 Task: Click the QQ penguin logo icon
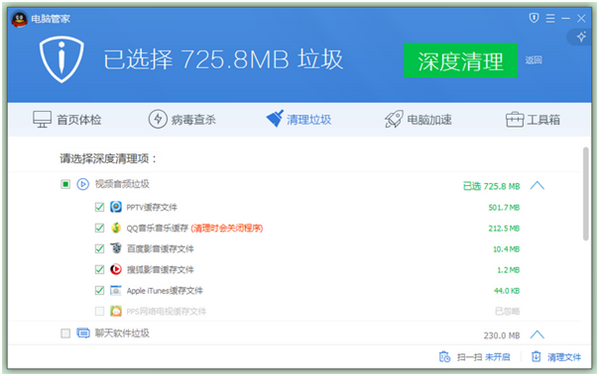(19, 19)
